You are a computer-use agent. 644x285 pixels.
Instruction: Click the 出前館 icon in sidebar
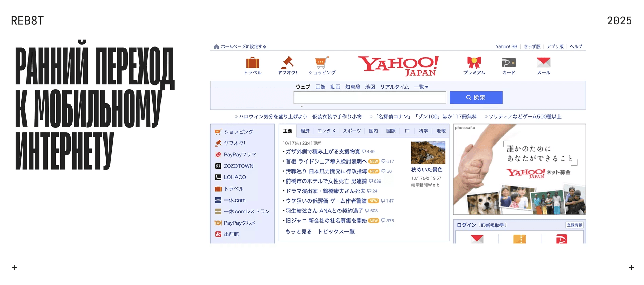click(218, 234)
